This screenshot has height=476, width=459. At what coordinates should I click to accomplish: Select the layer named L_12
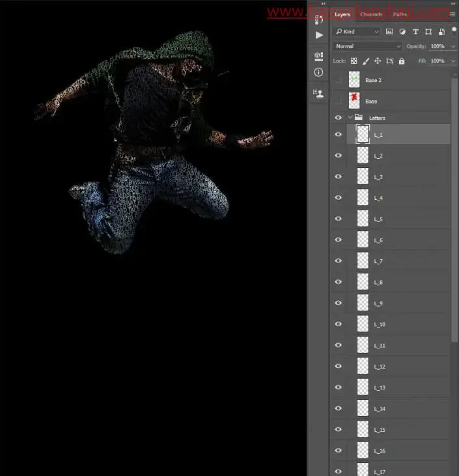coord(380,367)
